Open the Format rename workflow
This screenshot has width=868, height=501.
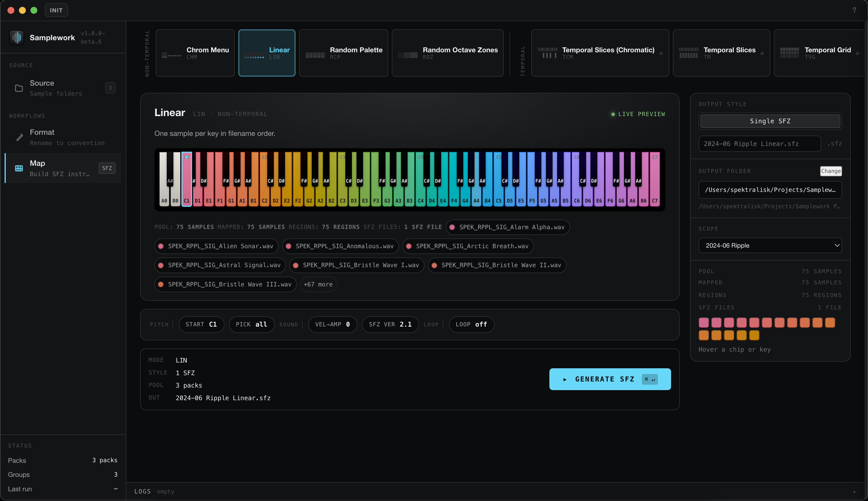63,137
